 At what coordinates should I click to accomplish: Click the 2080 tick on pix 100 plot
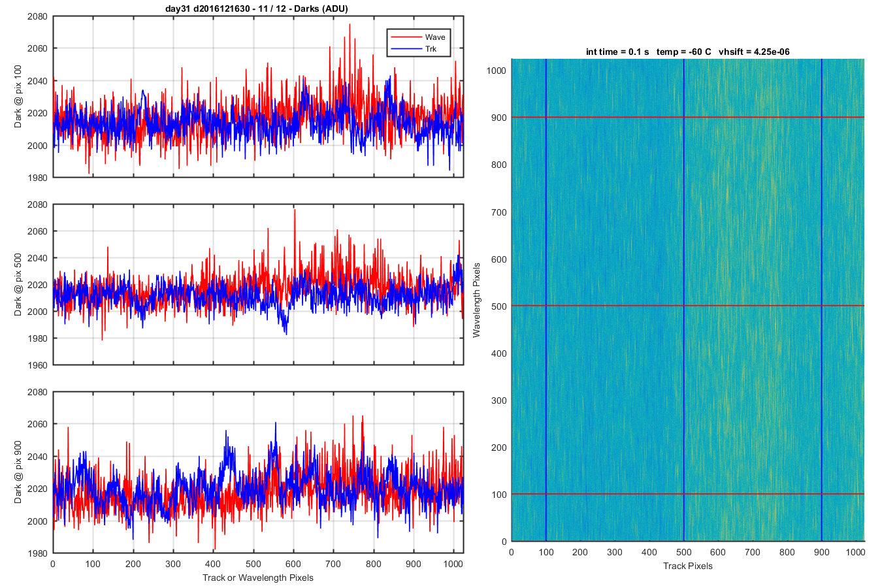coord(37,17)
